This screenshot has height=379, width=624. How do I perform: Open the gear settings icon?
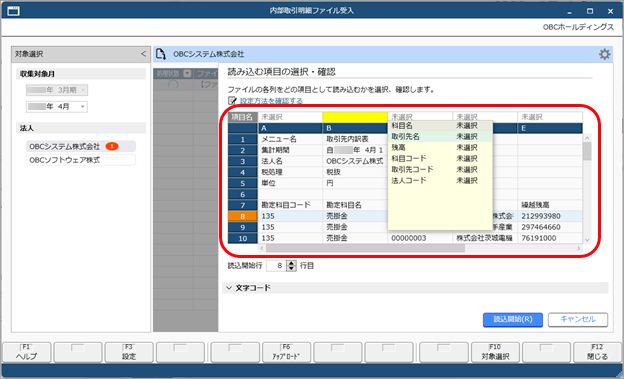pyautogui.click(x=604, y=54)
